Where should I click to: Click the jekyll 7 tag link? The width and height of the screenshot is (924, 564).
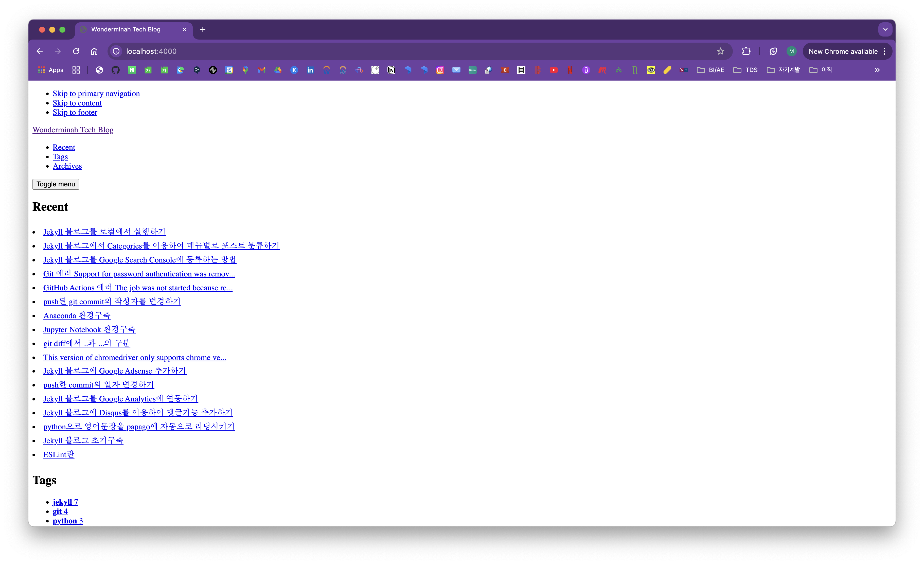[65, 502]
